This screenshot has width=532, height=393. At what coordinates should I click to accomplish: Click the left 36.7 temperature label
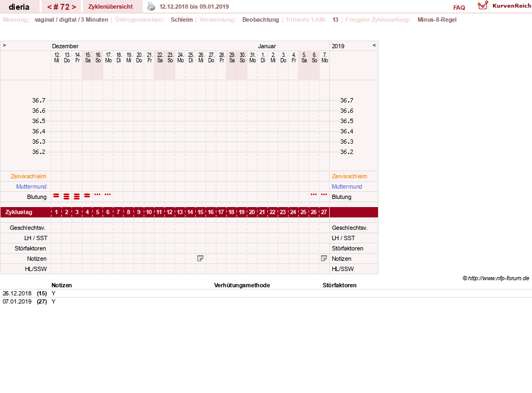click(x=39, y=100)
